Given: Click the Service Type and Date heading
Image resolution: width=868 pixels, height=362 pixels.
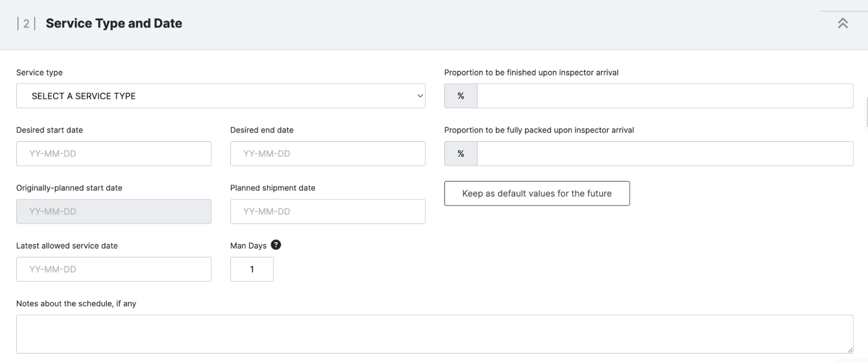Looking at the screenshot, I should (114, 23).
